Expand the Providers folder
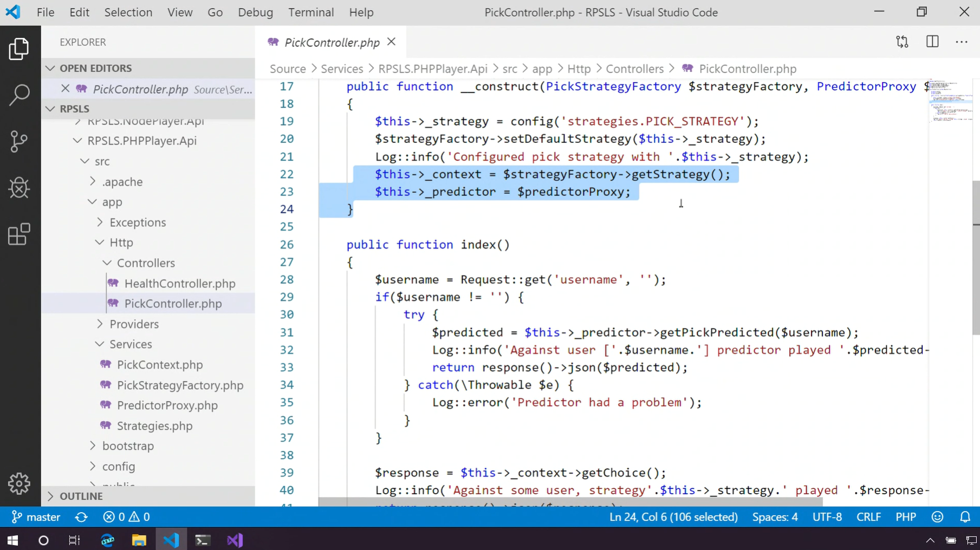This screenshot has width=980, height=550. (134, 324)
